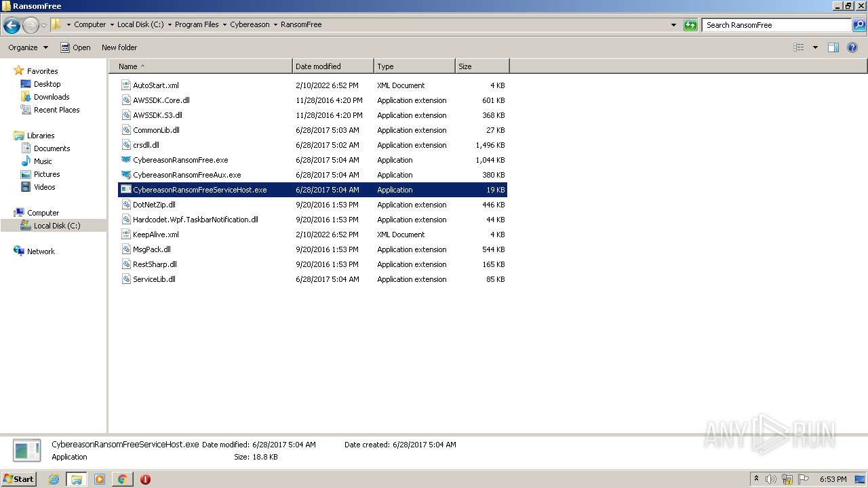
Task: Open Windows Media Player from taskbar
Action: tap(100, 479)
